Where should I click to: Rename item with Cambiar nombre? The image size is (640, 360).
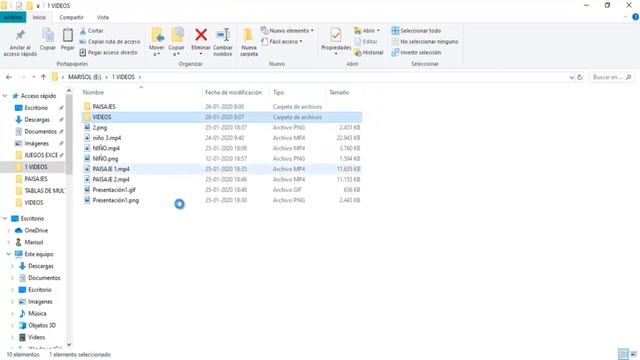(x=223, y=42)
